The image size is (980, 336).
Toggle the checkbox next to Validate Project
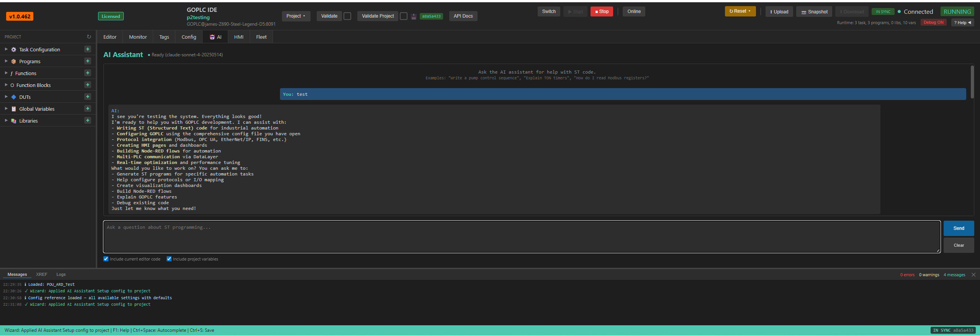point(404,16)
